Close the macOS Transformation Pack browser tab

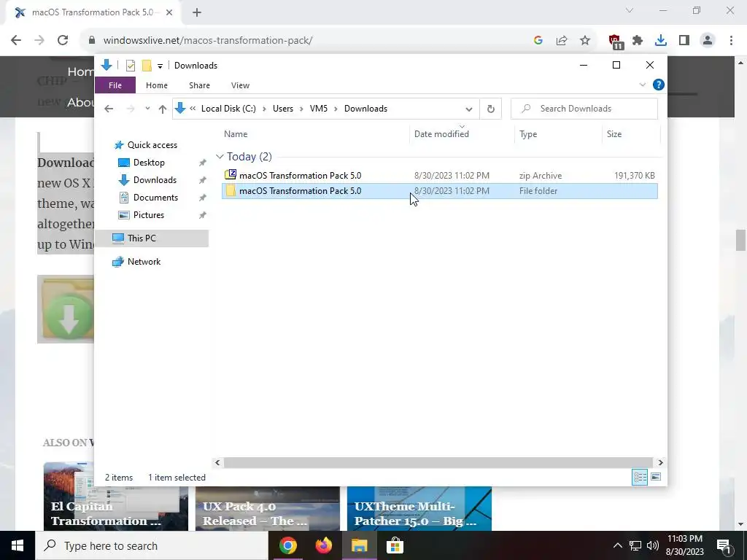click(x=169, y=12)
